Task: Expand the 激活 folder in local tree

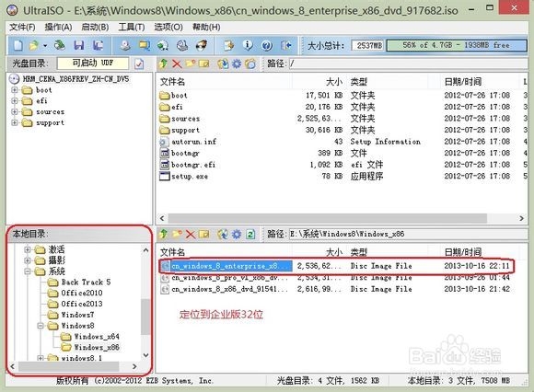Action: (x=28, y=249)
